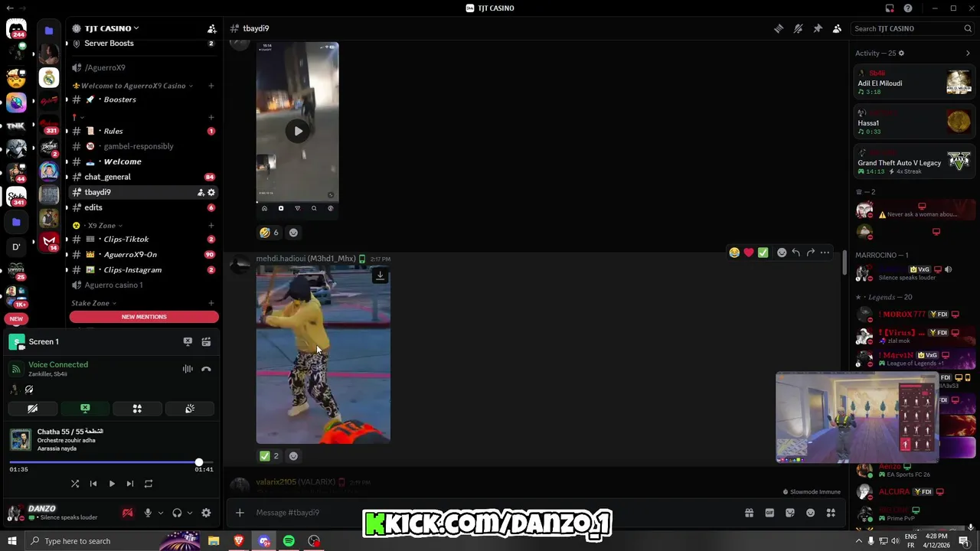
Task: Click the NEW MENTIONS button
Action: [144, 317]
